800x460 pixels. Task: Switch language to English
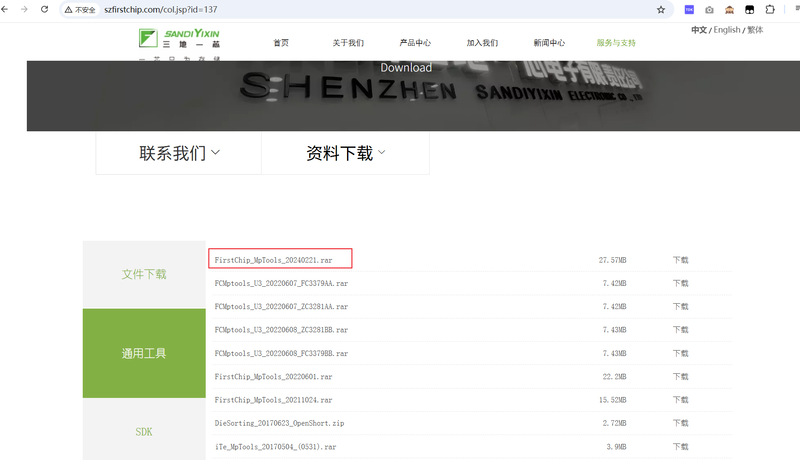tap(727, 30)
